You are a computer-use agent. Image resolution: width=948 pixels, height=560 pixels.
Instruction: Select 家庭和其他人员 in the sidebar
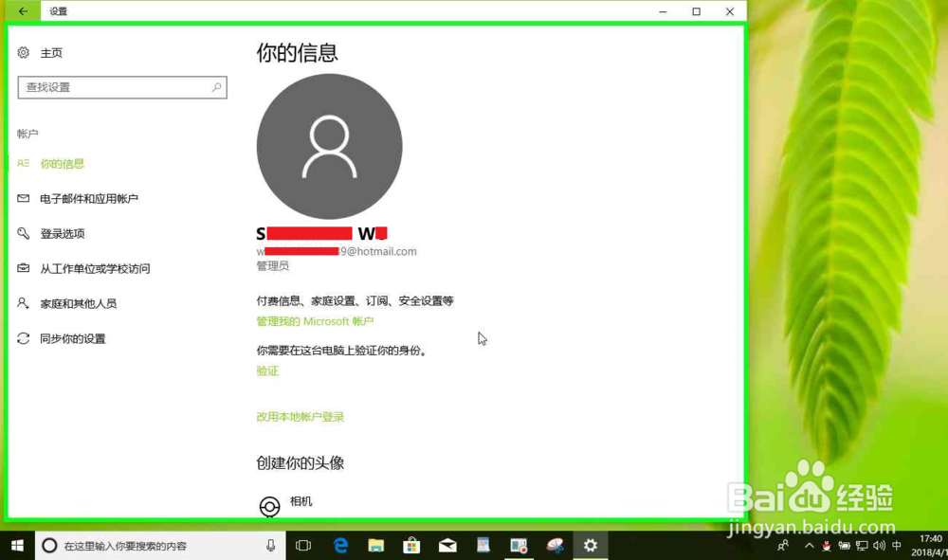(x=68, y=303)
